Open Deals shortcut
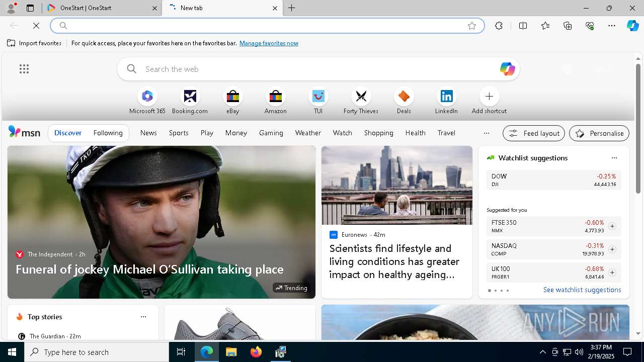This screenshot has width=644, height=362. [404, 102]
